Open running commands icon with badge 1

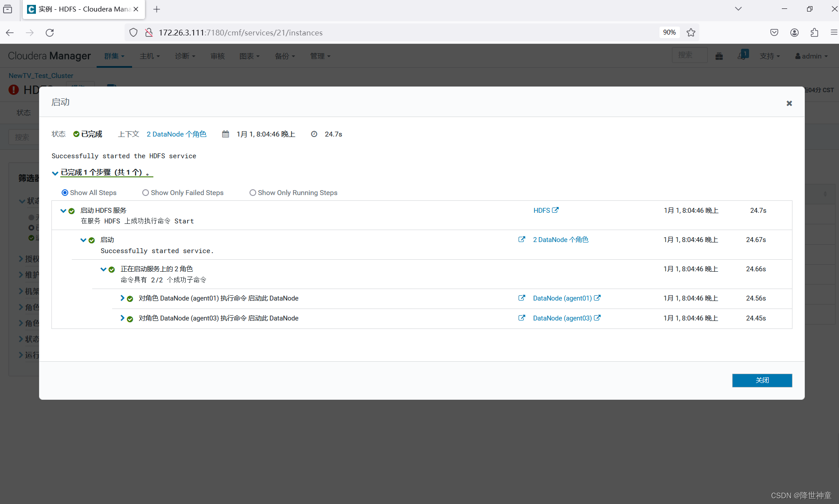coord(743,55)
